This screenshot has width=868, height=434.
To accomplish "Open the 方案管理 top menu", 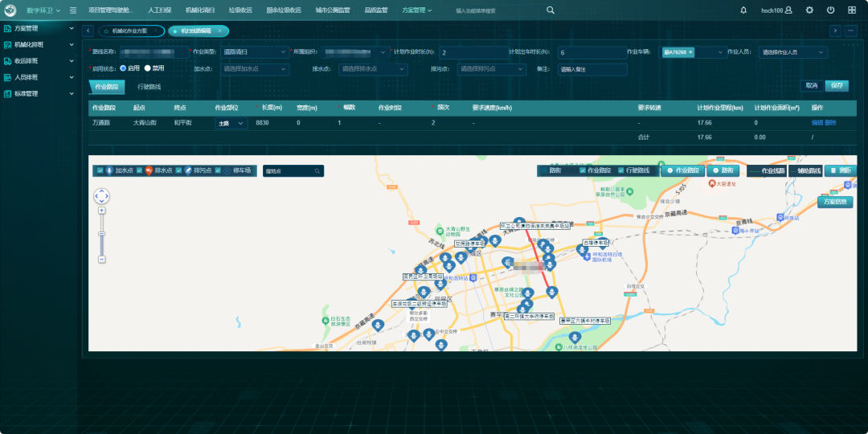I will [416, 10].
